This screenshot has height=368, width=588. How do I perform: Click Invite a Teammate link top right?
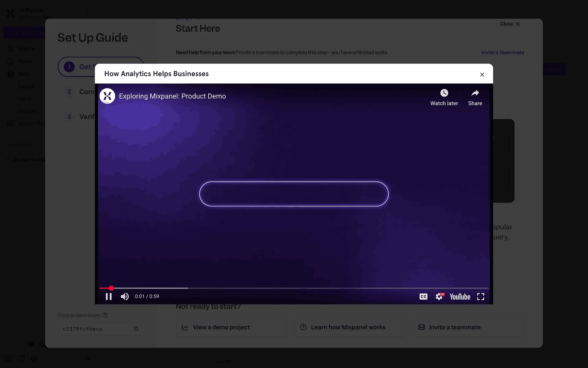point(503,52)
